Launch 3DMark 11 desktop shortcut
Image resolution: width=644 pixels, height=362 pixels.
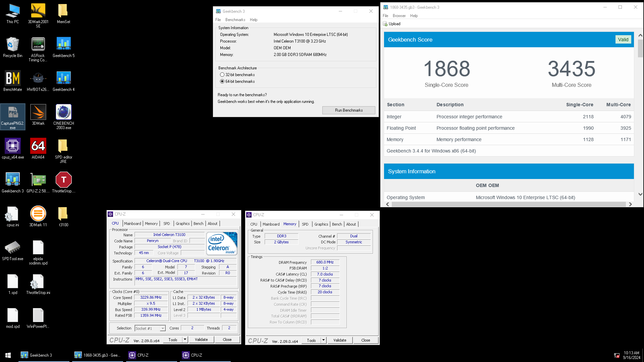[x=38, y=217]
